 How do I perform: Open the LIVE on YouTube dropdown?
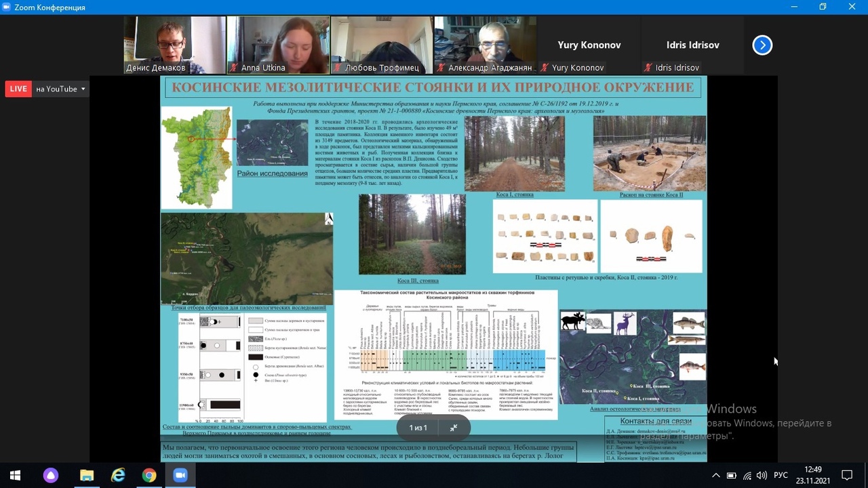point(61,89)
